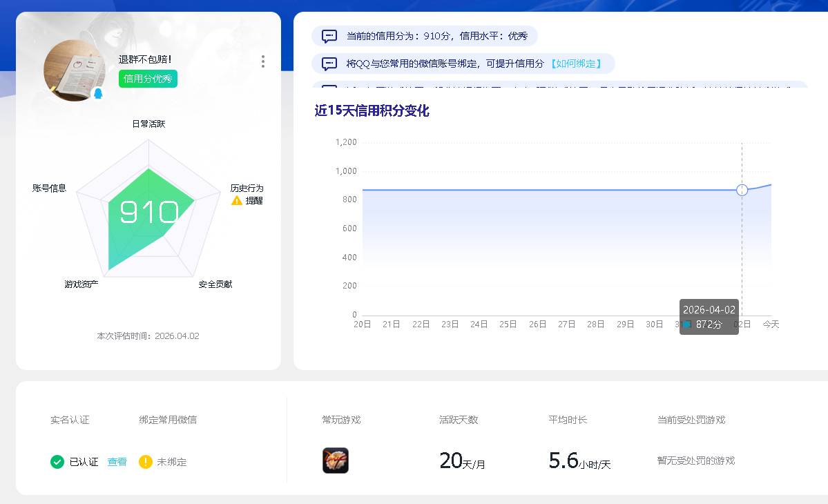
Task: Click the yellow exclamation icon beside 未绑定
Action: pyautogui.click(x=144, y=462)
